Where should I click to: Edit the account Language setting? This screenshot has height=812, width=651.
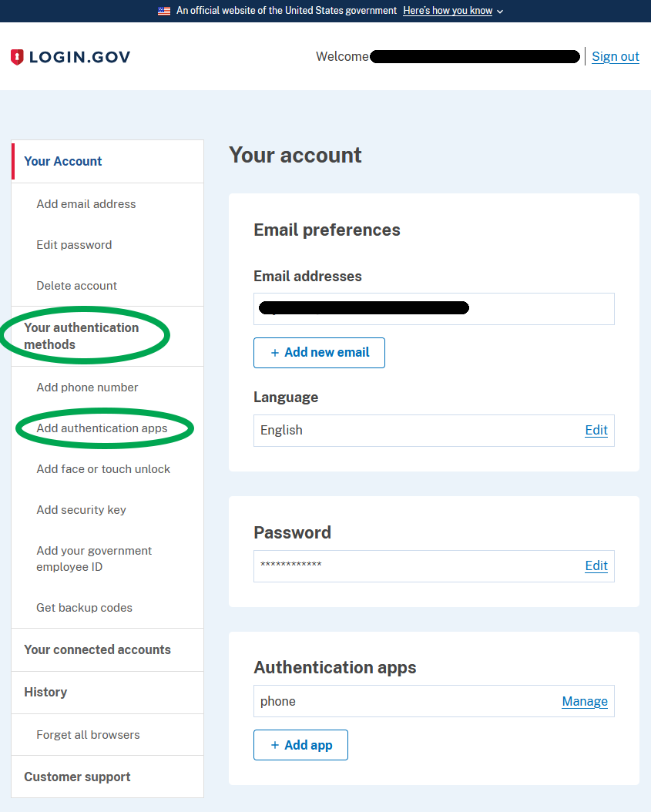click(x=596, y=430)
